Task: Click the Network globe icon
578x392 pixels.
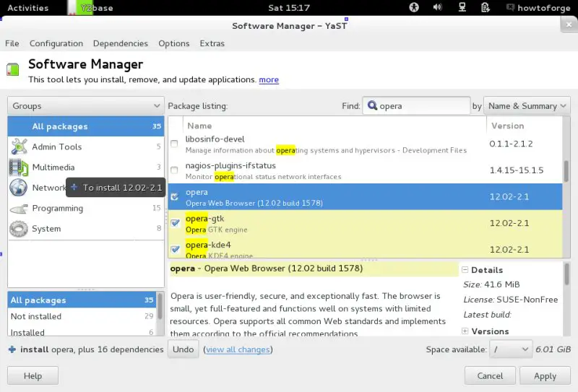Action: click(x=19, y=188)
